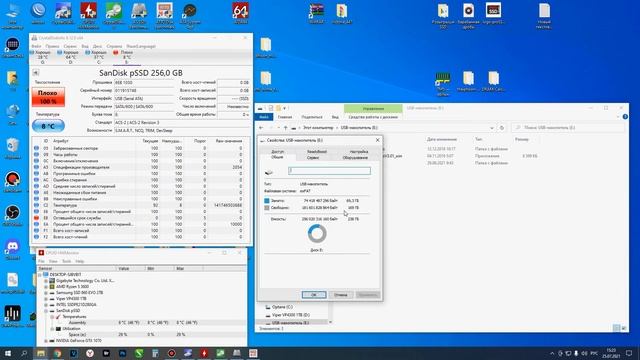This screenshot has width=640, height=360.
Task: Open the address bar history dropdown
Action: (491, 128)
